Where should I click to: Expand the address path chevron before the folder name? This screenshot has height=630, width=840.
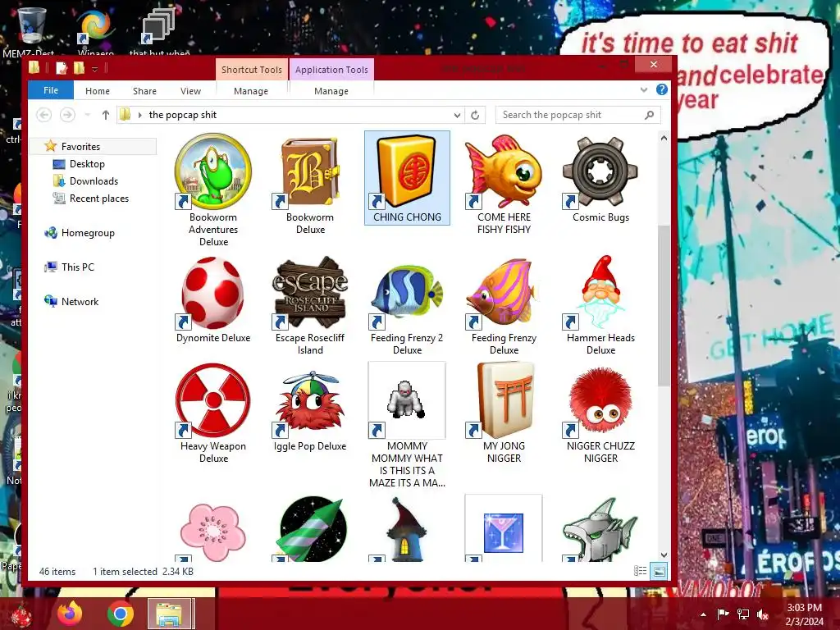(139, 115)
